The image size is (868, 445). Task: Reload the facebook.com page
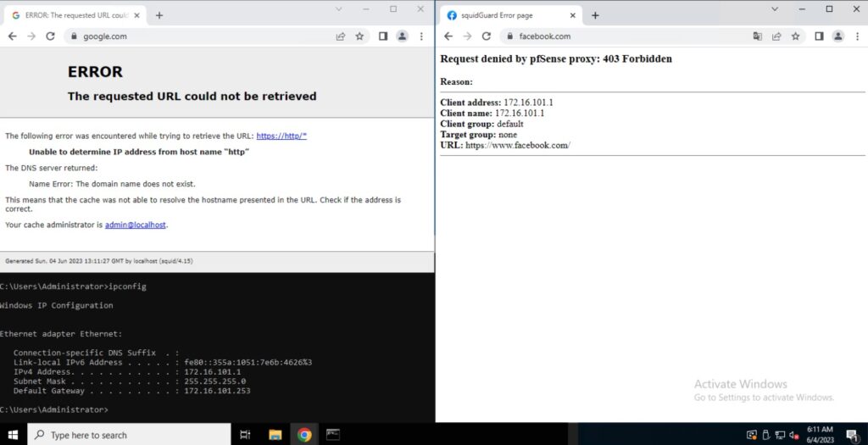[x=486, y=36]
